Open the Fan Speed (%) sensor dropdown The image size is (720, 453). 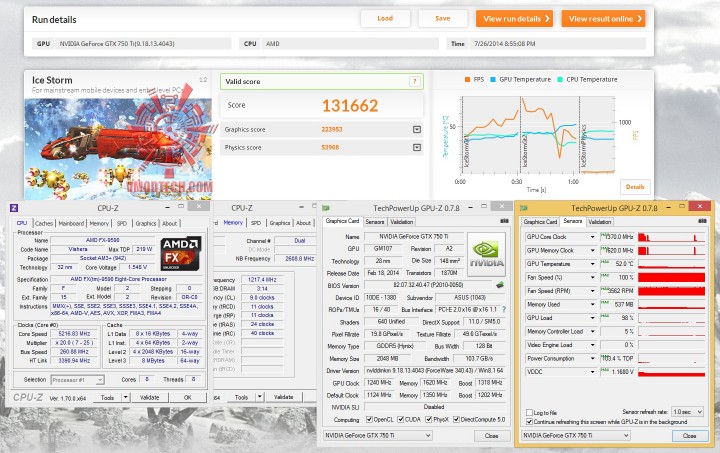click(592, 278)
